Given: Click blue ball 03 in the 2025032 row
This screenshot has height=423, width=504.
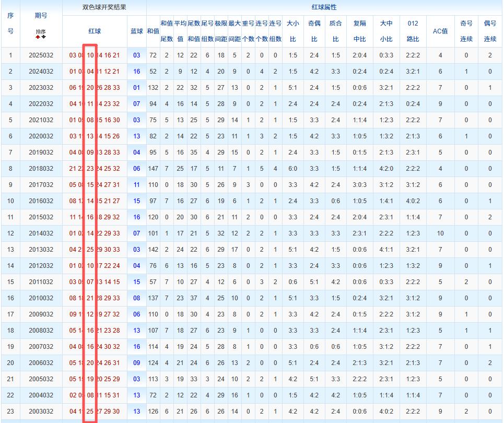Looking at the screenshot, I should (x=137, y=55).
